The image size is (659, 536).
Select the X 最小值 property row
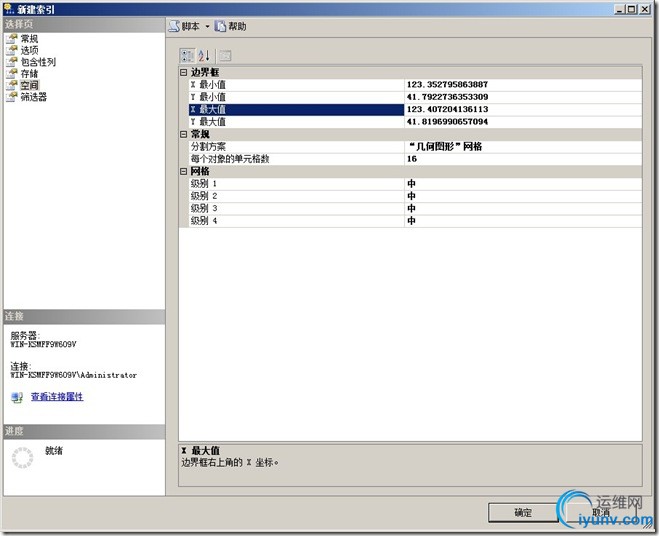(296, 84)
